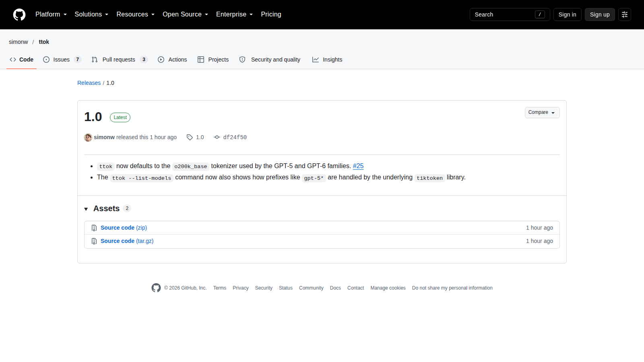Open the Compare dropdown

click(x=542, y=113)
